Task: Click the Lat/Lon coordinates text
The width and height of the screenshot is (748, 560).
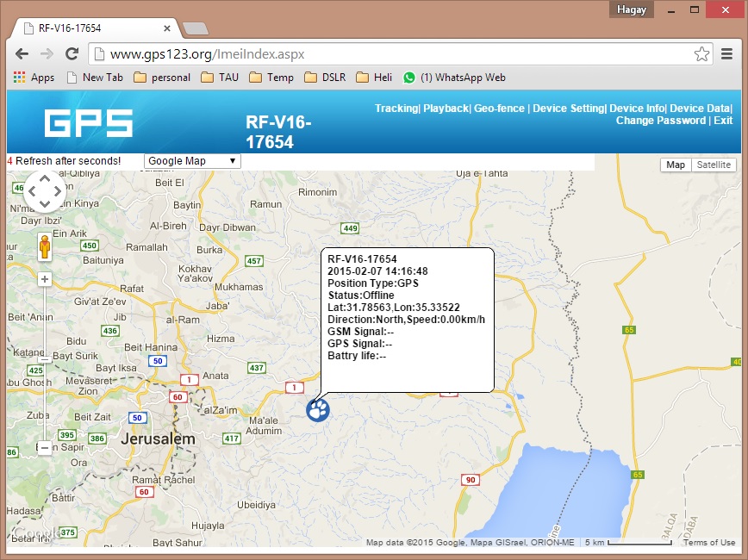Action: point(394,308)
